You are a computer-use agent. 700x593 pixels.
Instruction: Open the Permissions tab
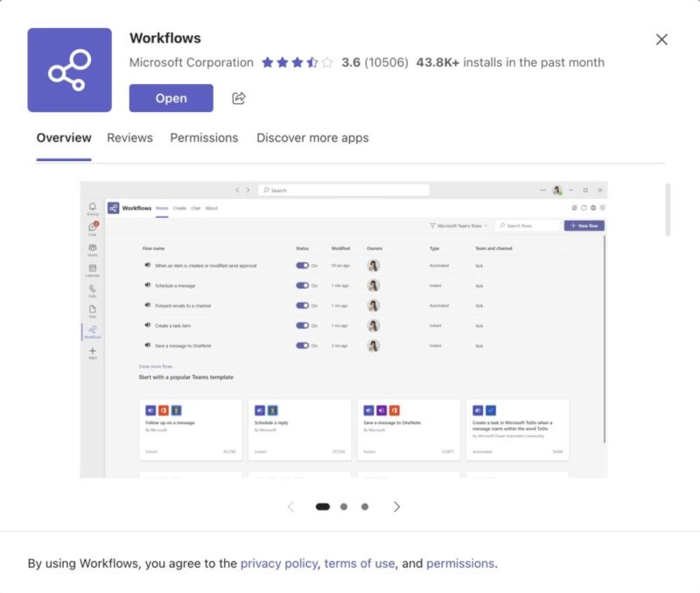204,138
